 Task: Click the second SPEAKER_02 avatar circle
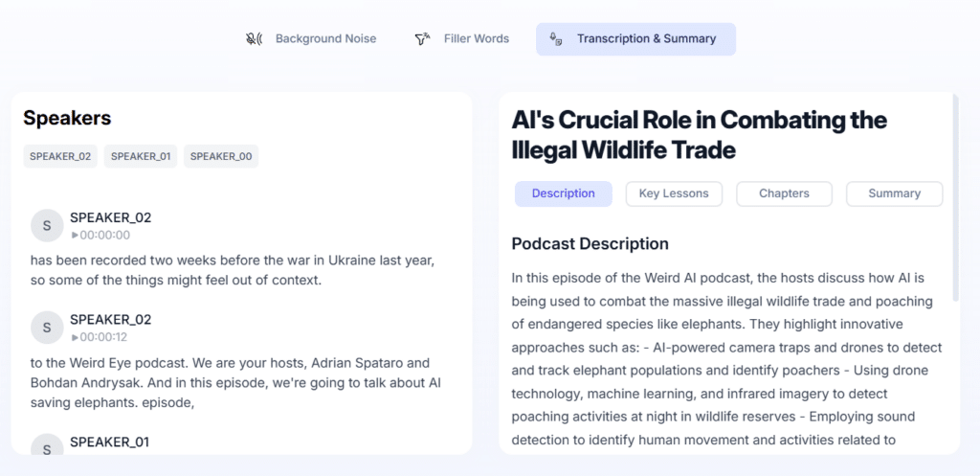pos(47,328)
